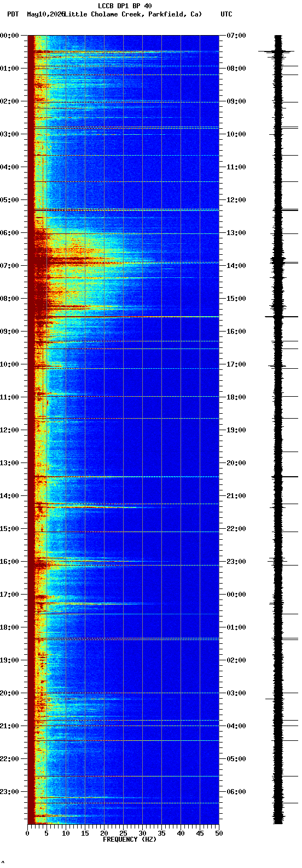
Task: Click the "0" tick on the frequency axis
Action: point(27,833)
